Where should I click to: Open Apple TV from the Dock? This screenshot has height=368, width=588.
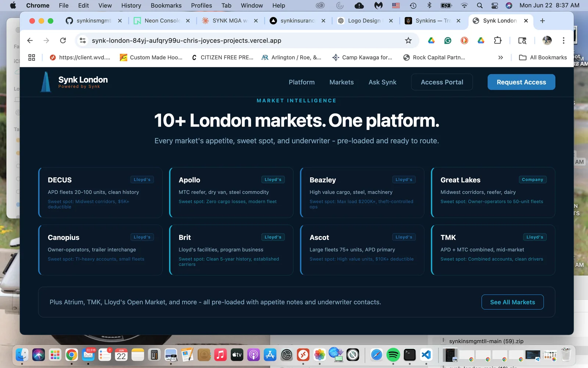click(237, 355)
